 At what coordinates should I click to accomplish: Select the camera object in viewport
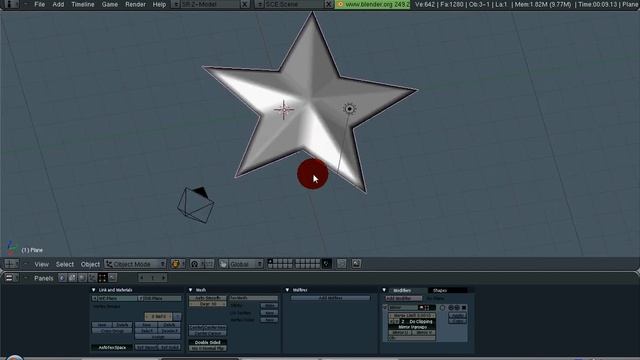196,205
